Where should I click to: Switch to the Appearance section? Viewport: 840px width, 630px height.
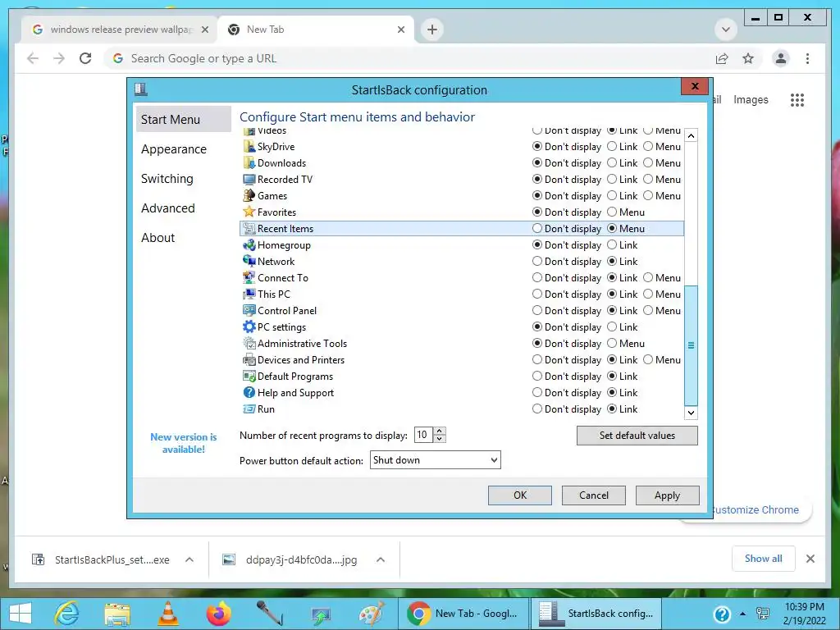point(174,149)
